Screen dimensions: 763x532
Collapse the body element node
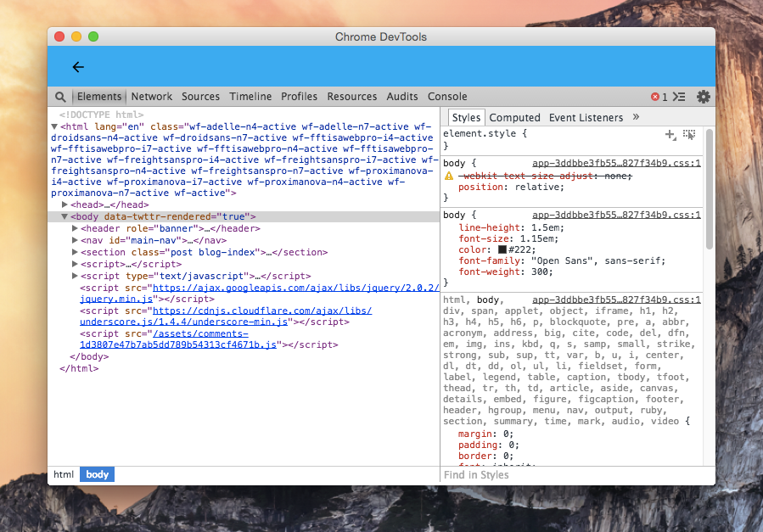pos(65,216)
